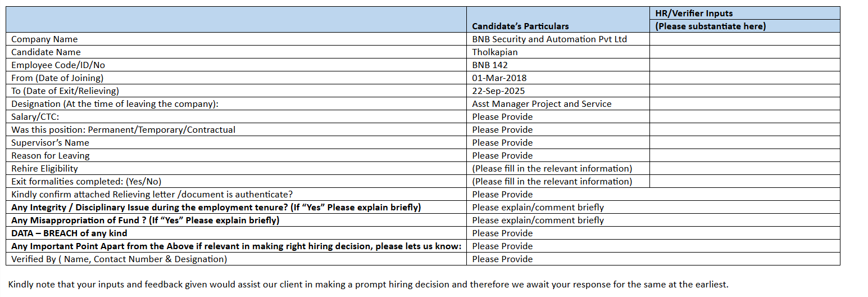Image resolution: width=868 pixels, height=297 pixels.
Task: Click 'Please Provide' for Reason for Leaving
Action: pyautogui.click(x=502, y=156)
